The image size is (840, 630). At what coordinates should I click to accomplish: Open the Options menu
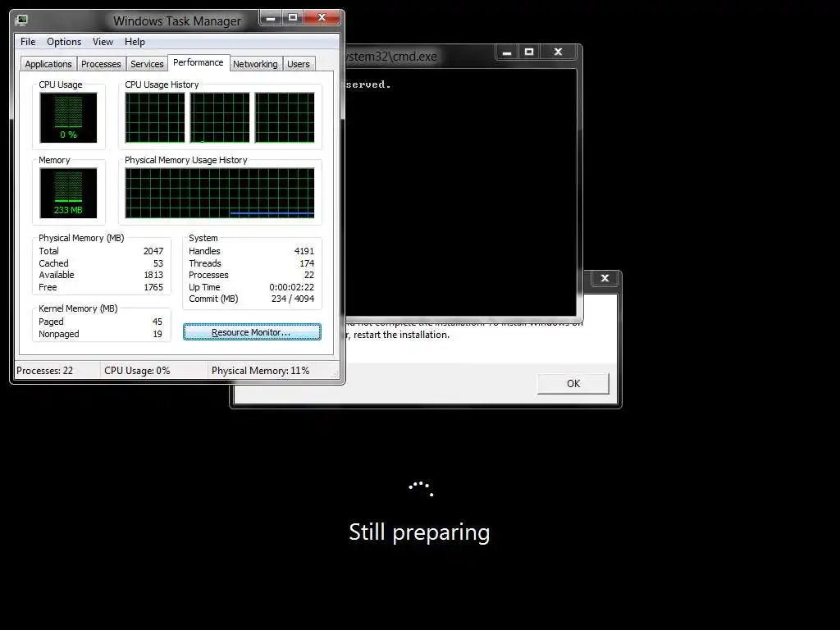64,42
